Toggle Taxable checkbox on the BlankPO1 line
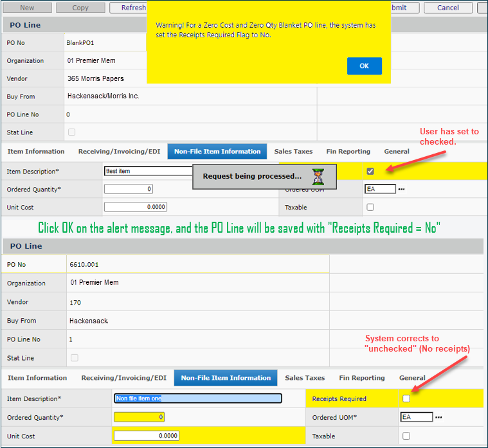Image resolution: width=488 pixels, height=448 pixels. click(370, 208)
